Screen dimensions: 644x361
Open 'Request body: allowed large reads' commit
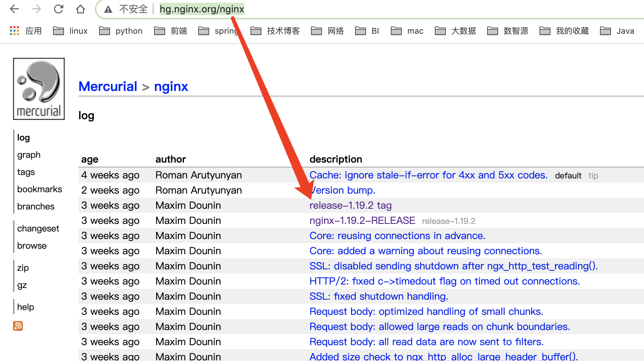click(440, 327)
